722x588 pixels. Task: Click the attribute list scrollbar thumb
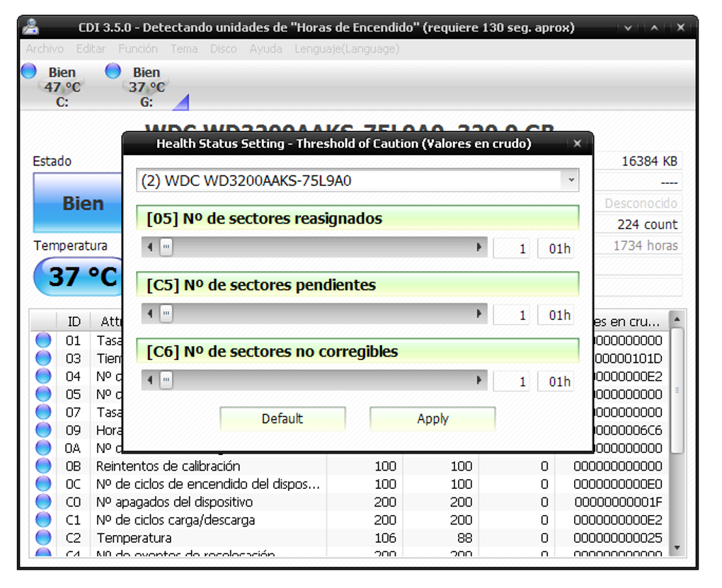click(x=677, y=391)
